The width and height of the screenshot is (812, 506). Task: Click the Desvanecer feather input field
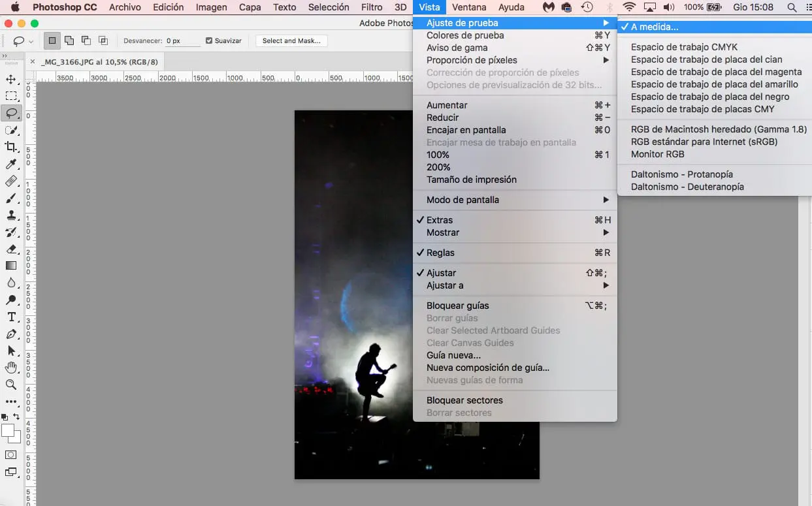click(x=182, y=40)
